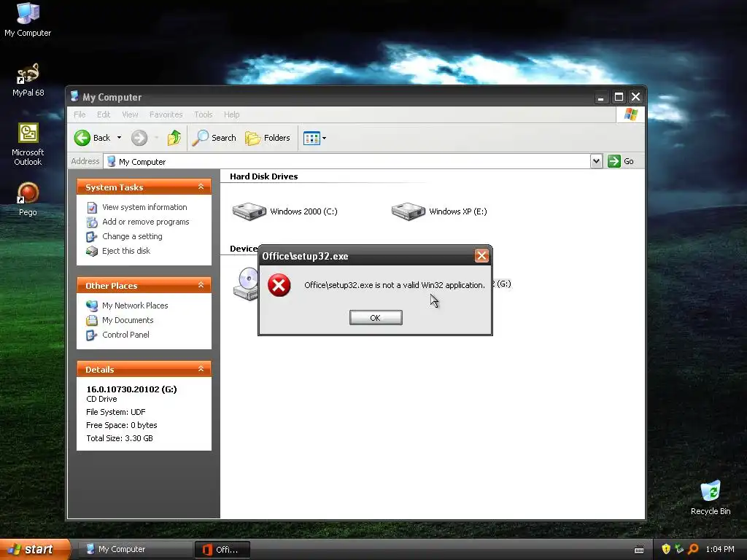The width and height of the screenshot is (747, 560).
Task: Open My Documents link
Action: pyautogui.click(x=128, y=320)
